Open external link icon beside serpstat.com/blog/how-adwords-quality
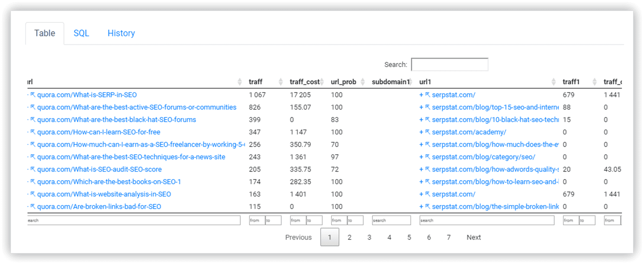Image resolution: width=644 pixels, height=264 pixels. (428, 170)
